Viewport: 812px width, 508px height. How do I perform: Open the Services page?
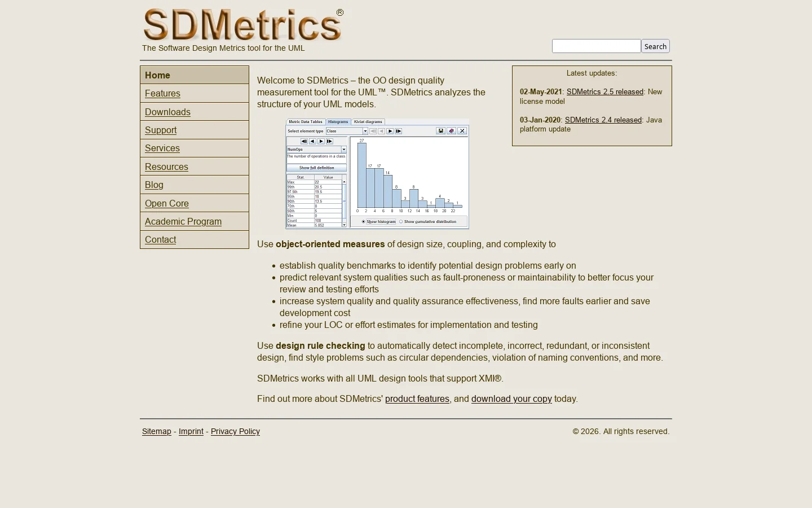coord(162,148)
